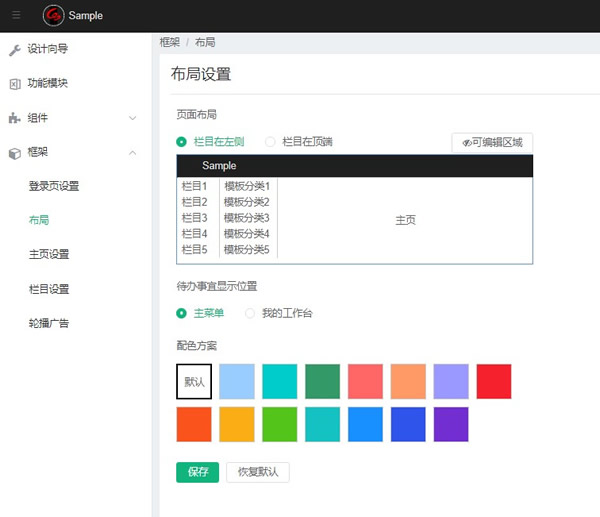Expand the 组件 menu chevron
Screen dimensions: 600x517
point(133,118)
